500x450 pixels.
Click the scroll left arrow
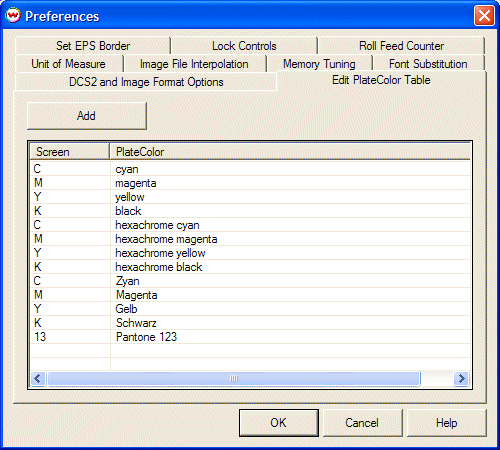(x=38, y=379)
